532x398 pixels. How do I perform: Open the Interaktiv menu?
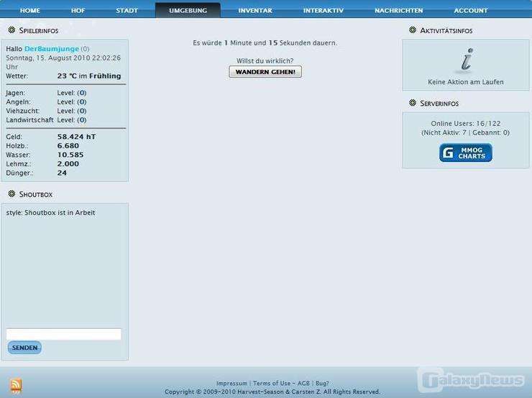[x=323, y=11]
